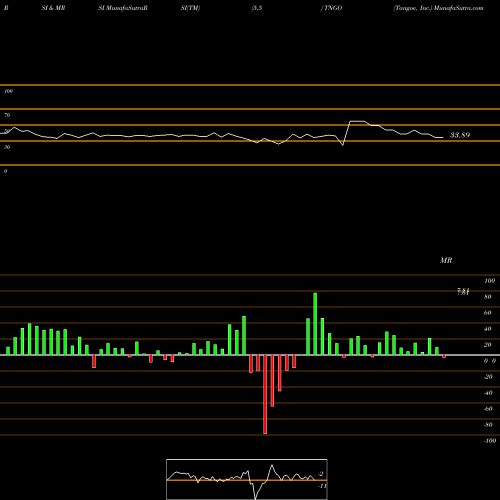Click the MR value 7.81 near the axis
Image resolution: width=500 pixels, height=500 pixels.
click(463, 292)
